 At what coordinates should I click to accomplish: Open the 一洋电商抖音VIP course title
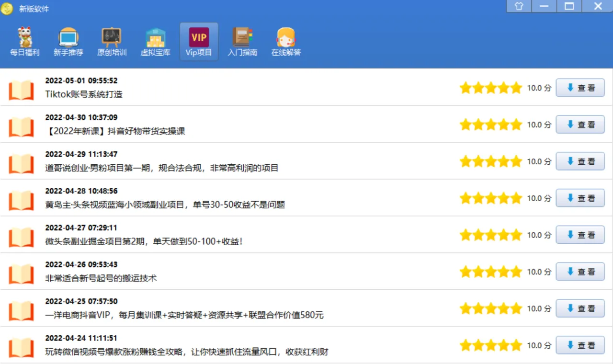pyautogui.click(x=184, y=315)
